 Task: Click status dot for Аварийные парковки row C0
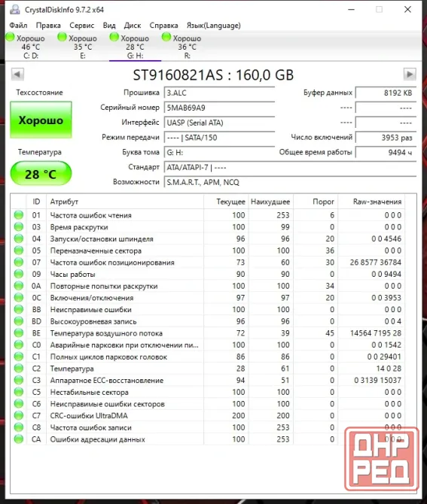coord(19,345)
